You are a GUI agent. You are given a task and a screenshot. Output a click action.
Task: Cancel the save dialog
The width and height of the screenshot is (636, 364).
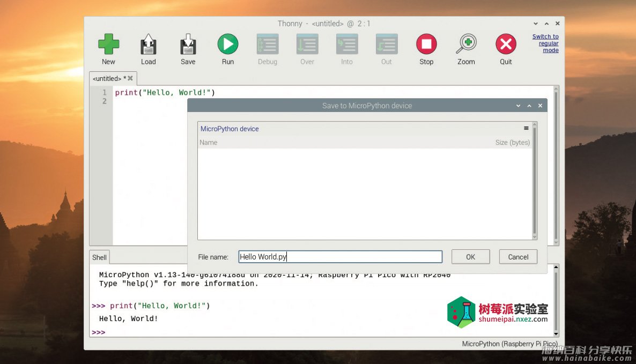pos(518,257)
